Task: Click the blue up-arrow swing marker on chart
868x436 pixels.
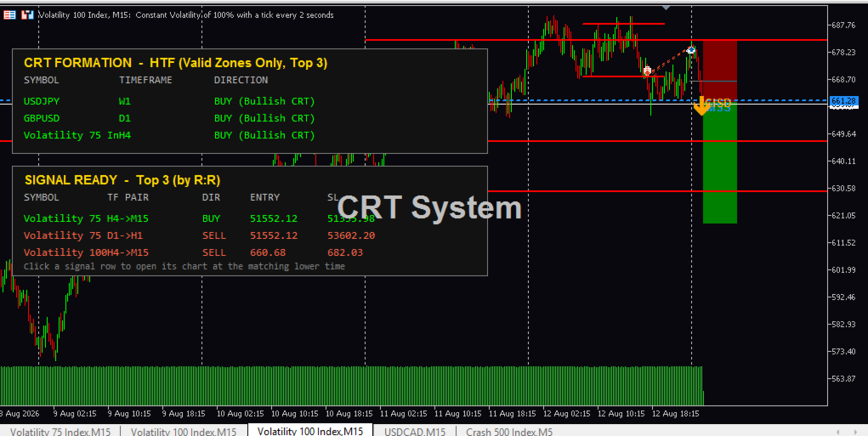Action: (691, 50)
